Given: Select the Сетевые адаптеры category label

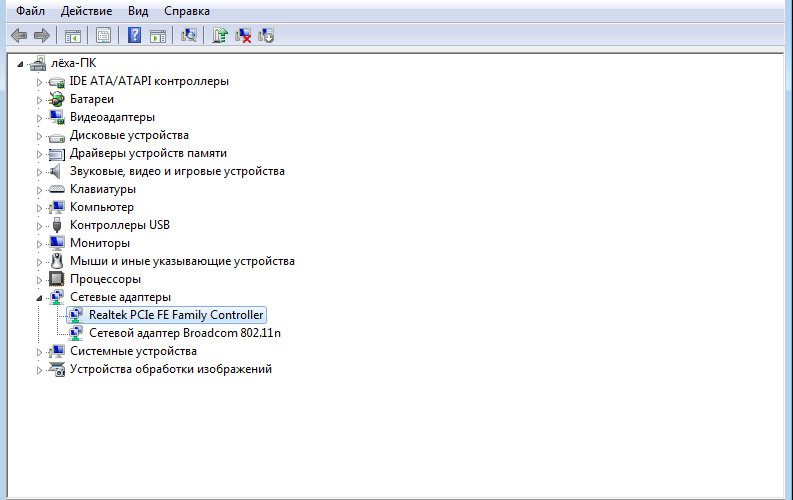Looking at the screenshot, I should (120, 297).
